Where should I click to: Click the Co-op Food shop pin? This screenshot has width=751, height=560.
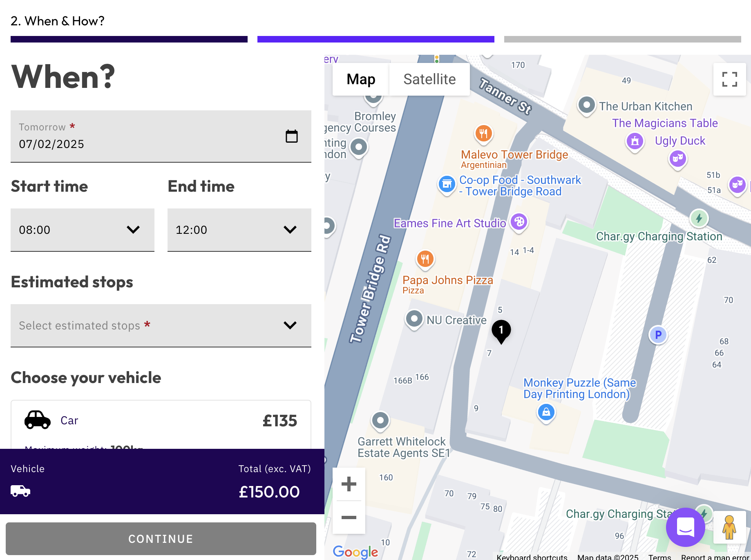[x=447, y=185]
